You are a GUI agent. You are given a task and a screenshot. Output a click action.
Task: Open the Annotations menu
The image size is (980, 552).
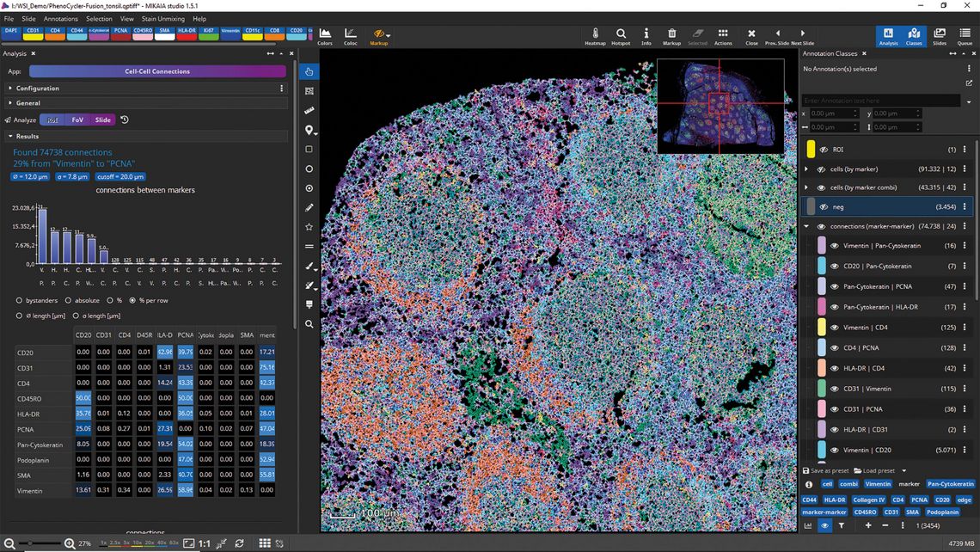click(x=61, y=19)
